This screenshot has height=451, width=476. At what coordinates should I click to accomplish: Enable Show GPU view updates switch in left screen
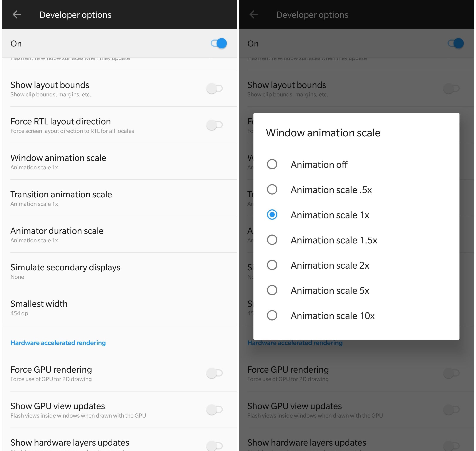(x=214, y=410)
